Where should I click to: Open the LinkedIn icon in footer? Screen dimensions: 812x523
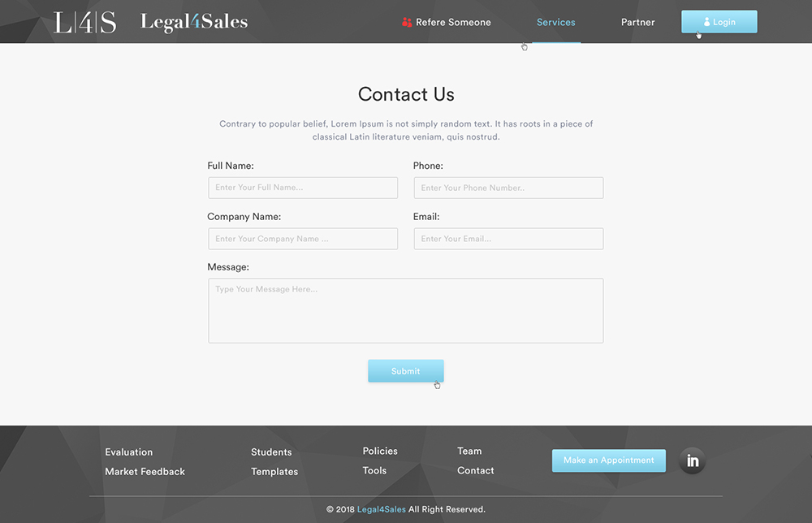[693, 460]
